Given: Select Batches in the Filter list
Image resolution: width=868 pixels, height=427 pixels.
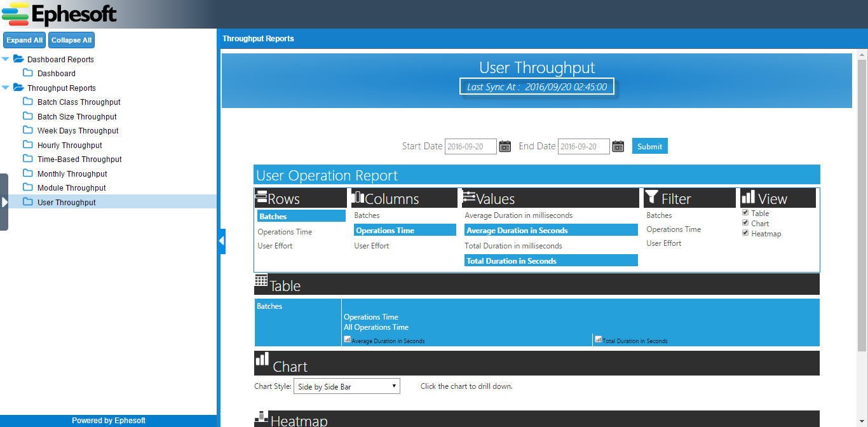Looking at the screenshot, I should pos(659,215).
